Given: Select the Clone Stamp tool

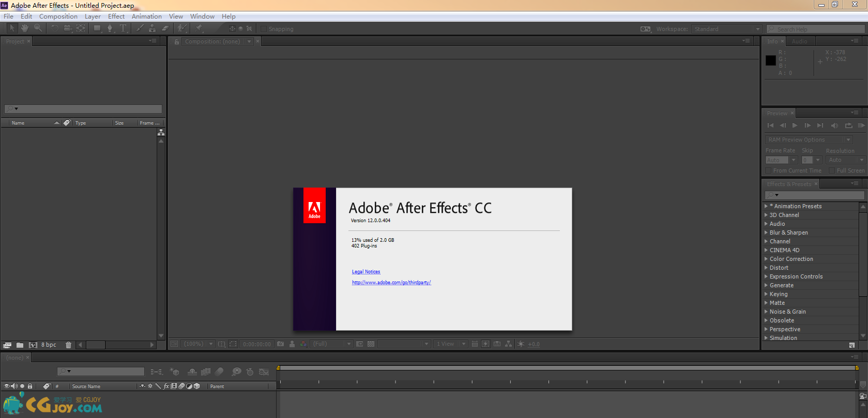Looking at the screenshot, I should click(x=153, y=28).
